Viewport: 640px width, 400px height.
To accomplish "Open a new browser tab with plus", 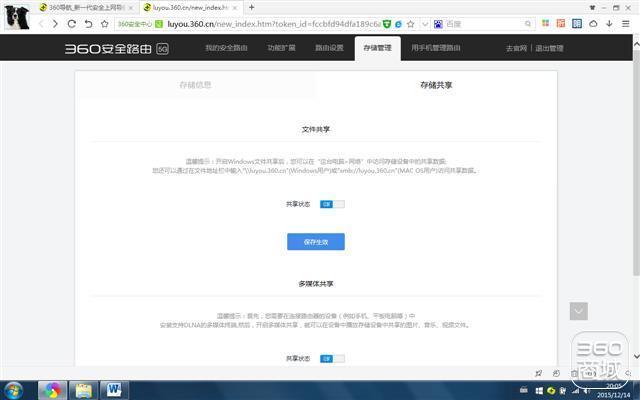I will [251, 7].
